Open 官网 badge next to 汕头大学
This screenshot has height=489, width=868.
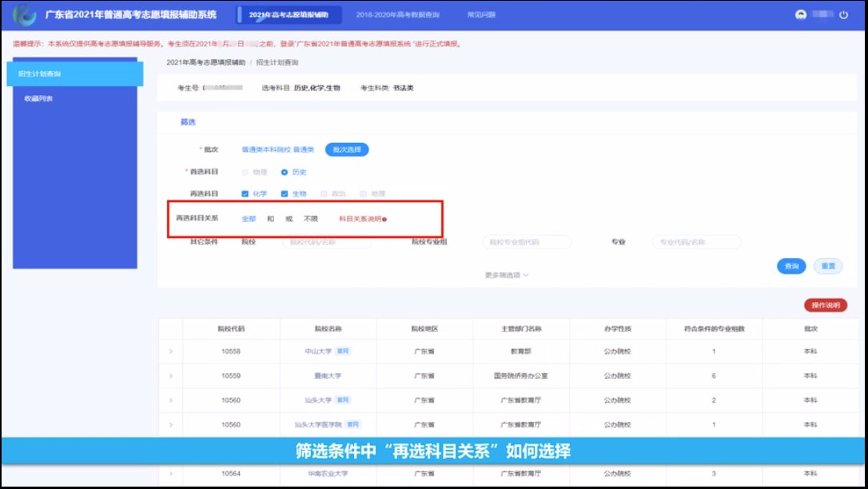click(x=342, y=400)
